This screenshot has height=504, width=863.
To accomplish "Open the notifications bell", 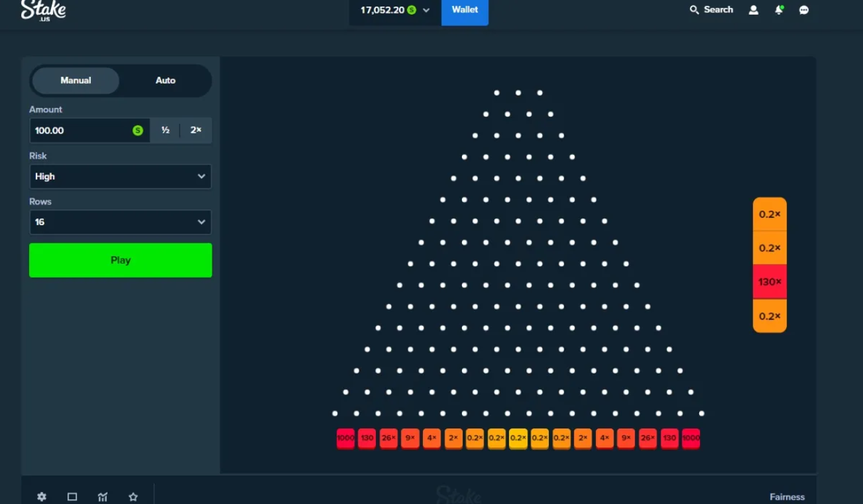I will pyautogui.click(x=779, y=10).
